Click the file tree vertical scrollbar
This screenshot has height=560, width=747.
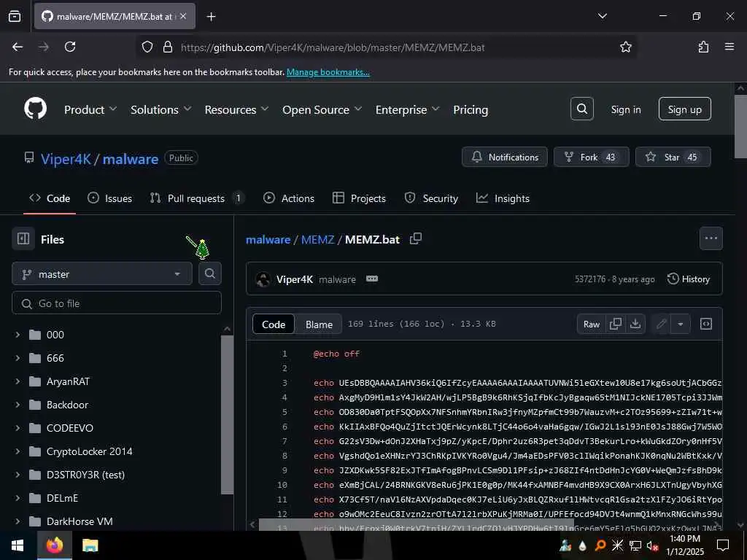(228, 414)
